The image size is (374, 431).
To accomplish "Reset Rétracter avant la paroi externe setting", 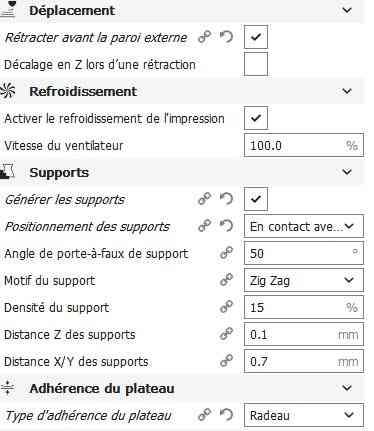I will tap(226, 37).
